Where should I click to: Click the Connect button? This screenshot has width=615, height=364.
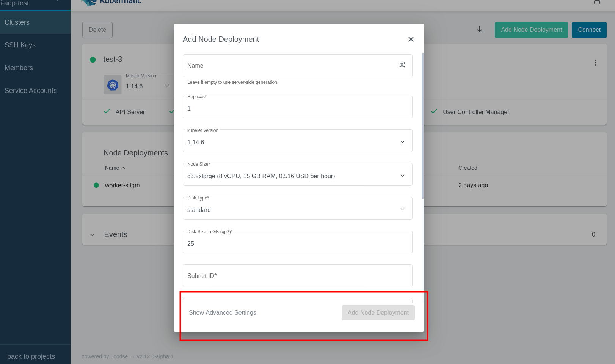pyautogui.click(x=589, y=30)
